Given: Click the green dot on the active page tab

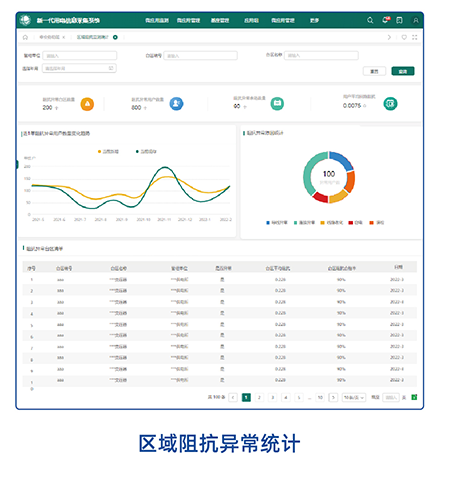Looking at the screenshot, I should pyautogui.click(x=115, y=37).
